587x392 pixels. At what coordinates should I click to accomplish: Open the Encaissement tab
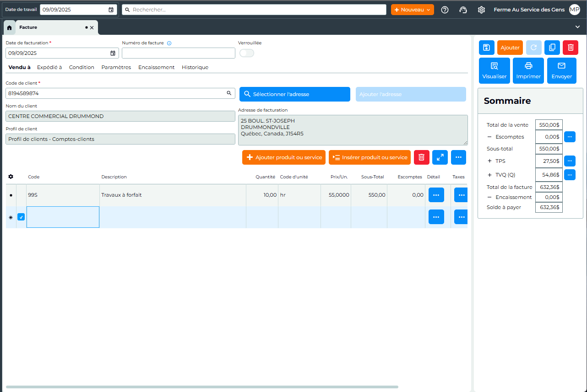coord(157,67)
